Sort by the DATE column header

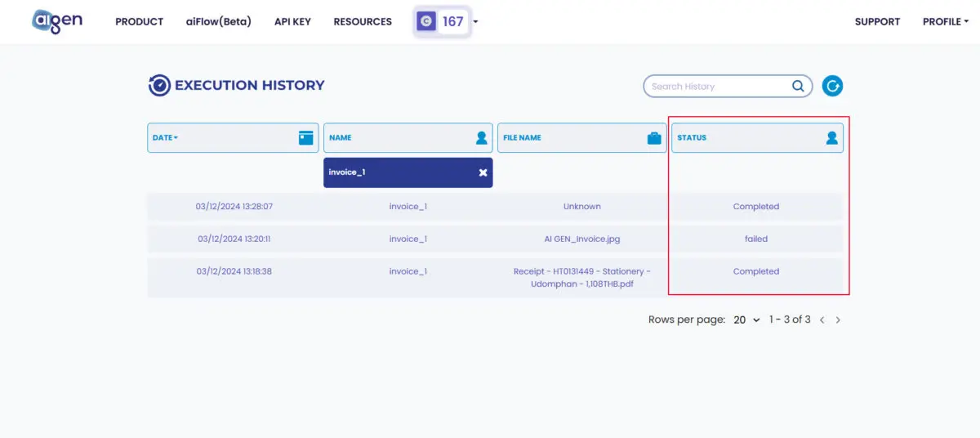click(233, 137)
